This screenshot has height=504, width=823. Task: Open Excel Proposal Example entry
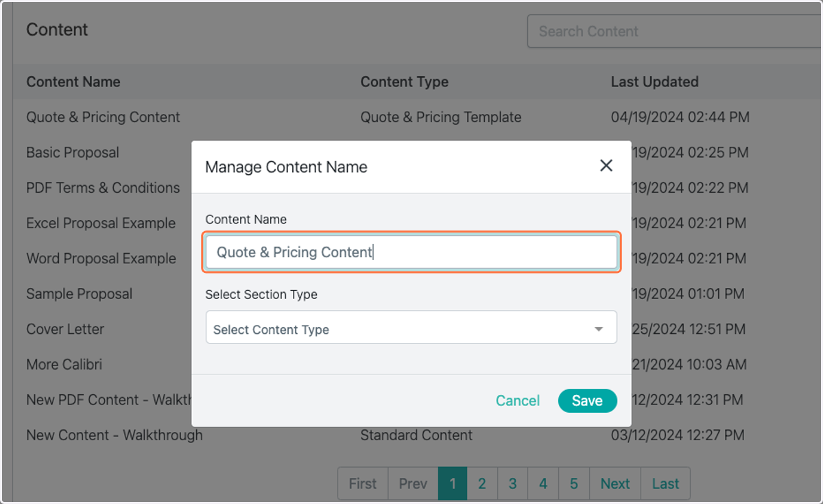(x=101, y=224)
